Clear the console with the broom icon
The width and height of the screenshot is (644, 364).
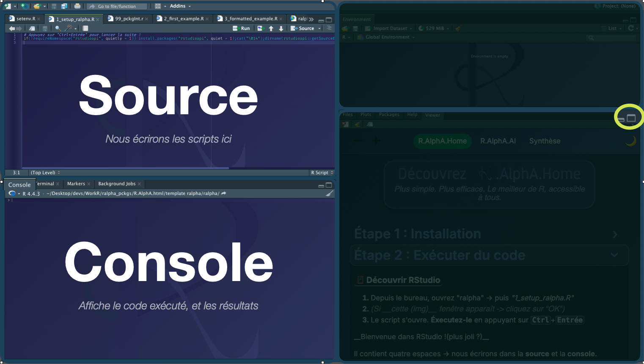pos(330,193)
